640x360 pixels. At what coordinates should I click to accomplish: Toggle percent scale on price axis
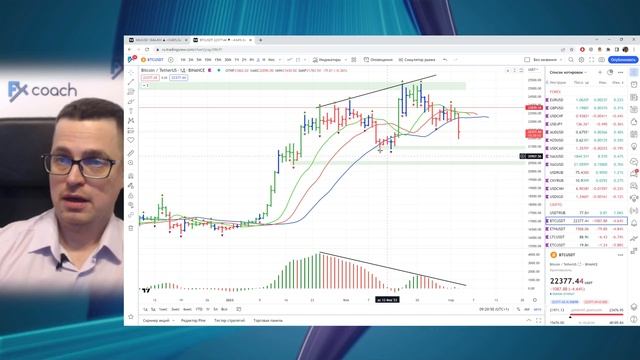click(518, 309)
